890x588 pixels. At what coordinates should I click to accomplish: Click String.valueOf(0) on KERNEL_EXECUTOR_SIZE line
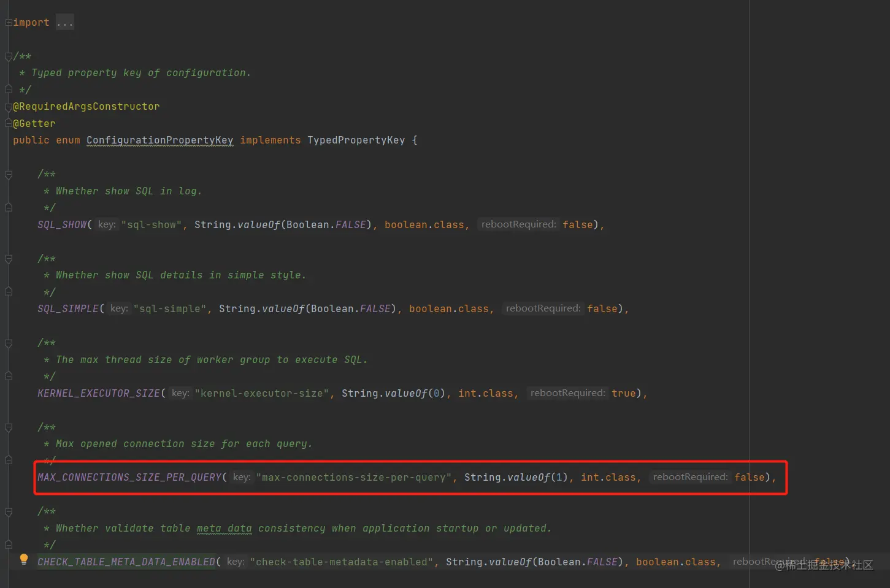pyautogui.click(x=394, y=394)
